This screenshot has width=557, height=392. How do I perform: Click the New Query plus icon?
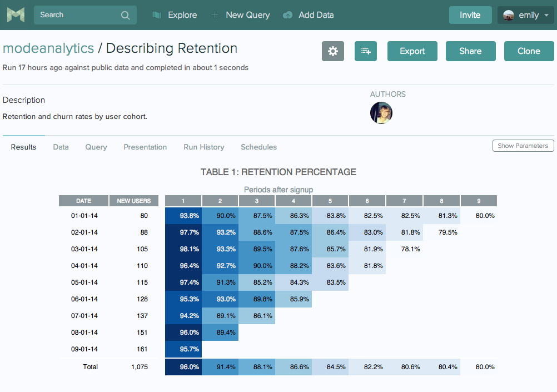point(214,14)
